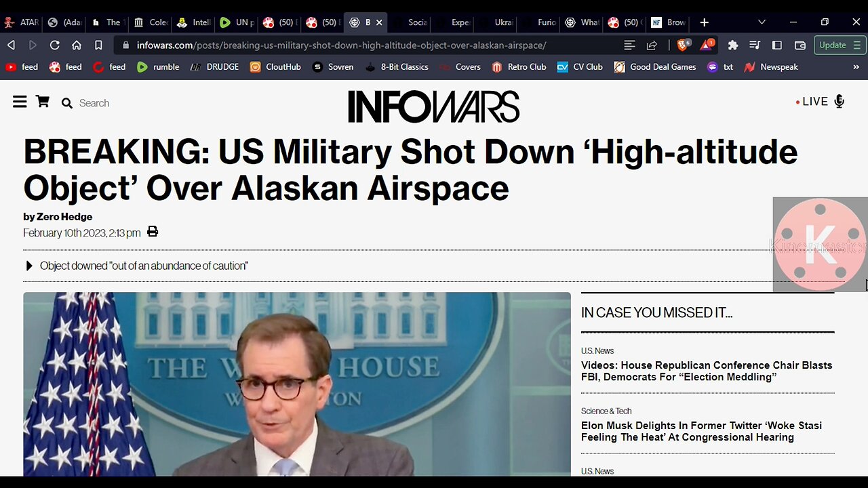This screenshot has width=868, height=488.
Task: Click the 'BREAKING: US Military Shot Down' headline
Action: 410,170
